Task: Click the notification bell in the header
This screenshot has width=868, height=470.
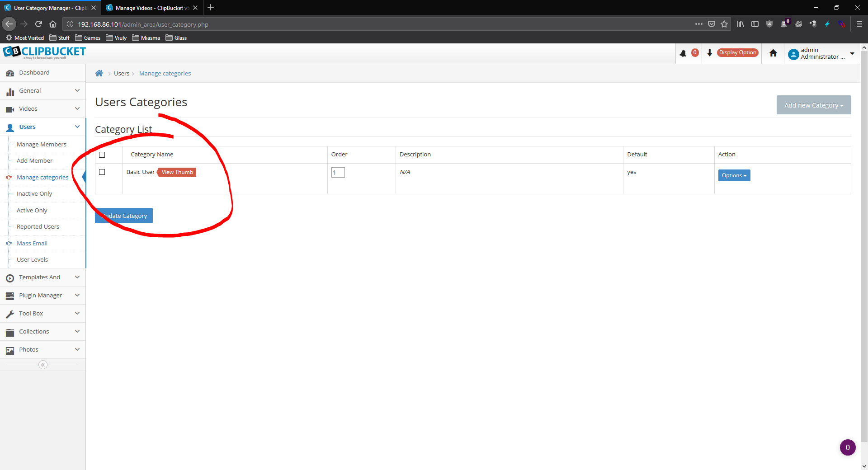Action: pos(683,53)
